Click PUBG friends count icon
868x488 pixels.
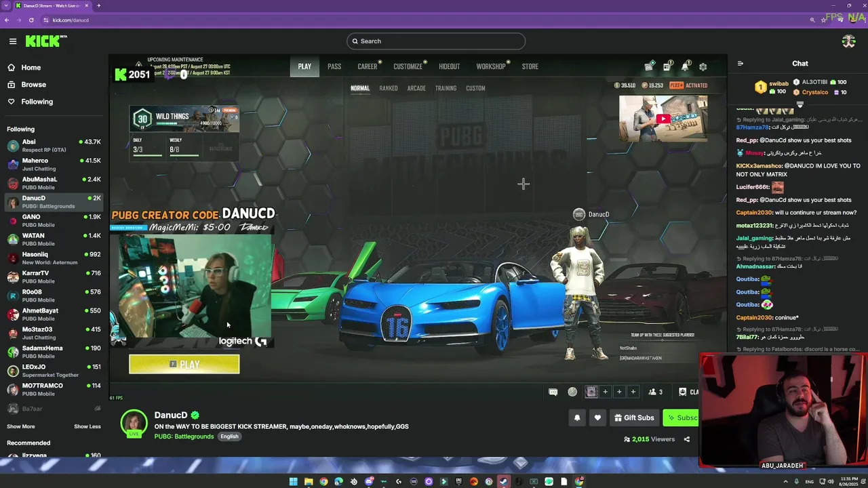(655, 392)
